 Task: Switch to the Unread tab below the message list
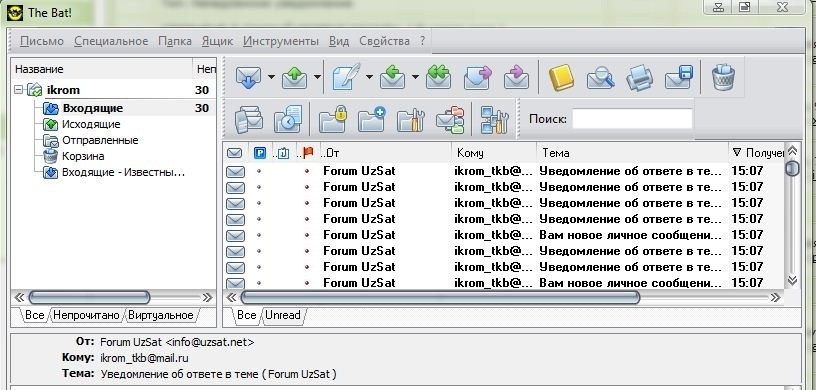[283, 315]
